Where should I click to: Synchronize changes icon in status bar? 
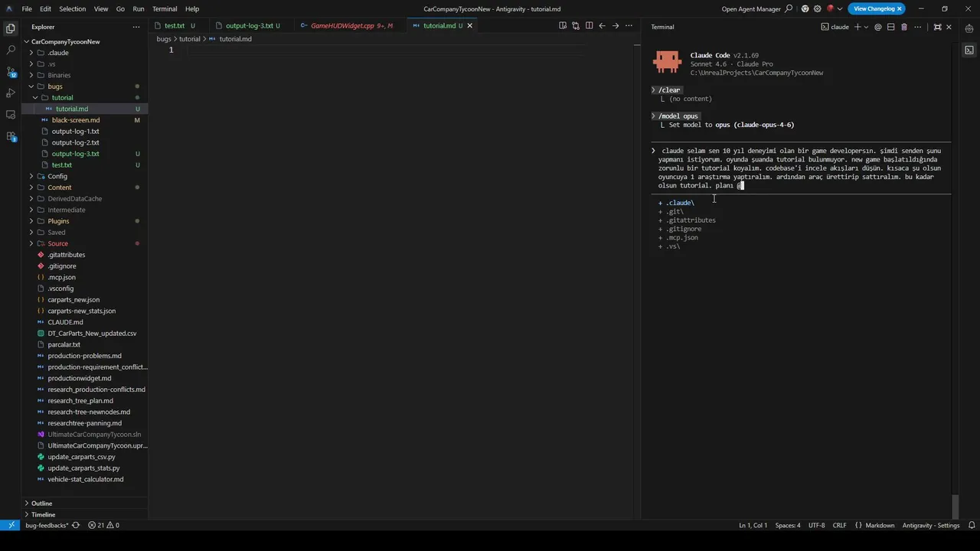click(x=76, y=525)
